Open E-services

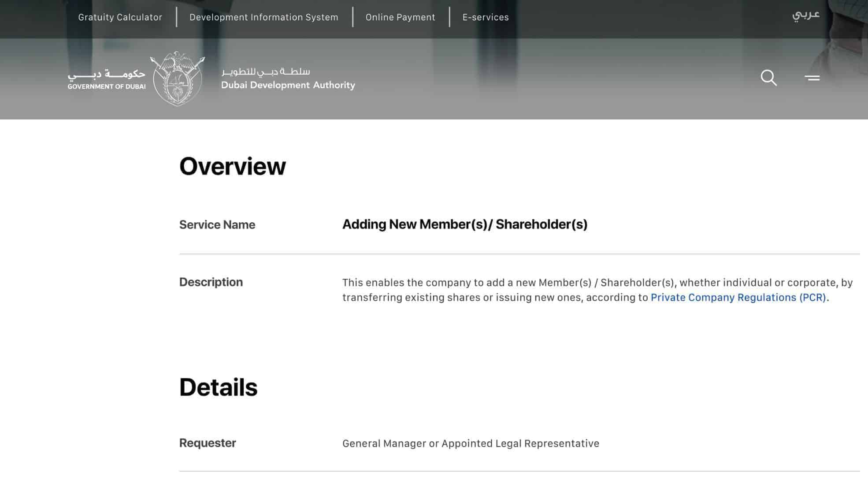tap(485, 17)
